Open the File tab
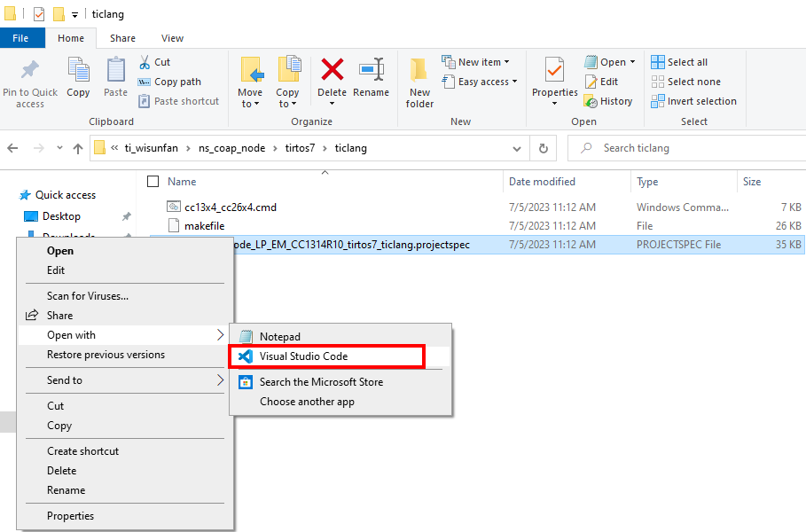806x532 pixels. click(x=21, y=38)
